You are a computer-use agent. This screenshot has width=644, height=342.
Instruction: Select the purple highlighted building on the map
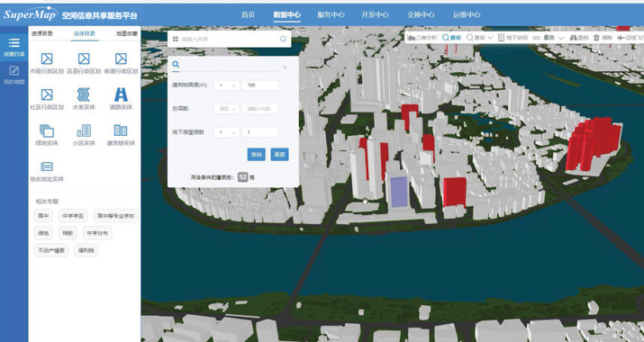[399, 192]
